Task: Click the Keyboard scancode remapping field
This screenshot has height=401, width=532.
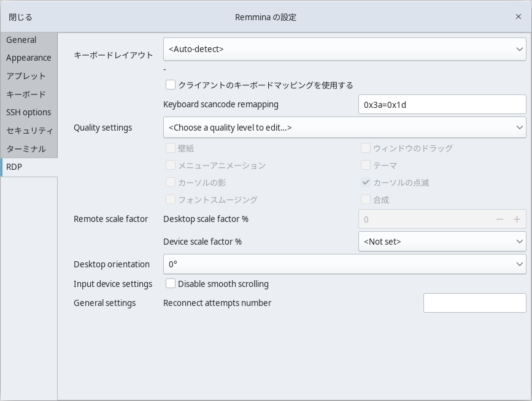Action: tap(442, 104)
